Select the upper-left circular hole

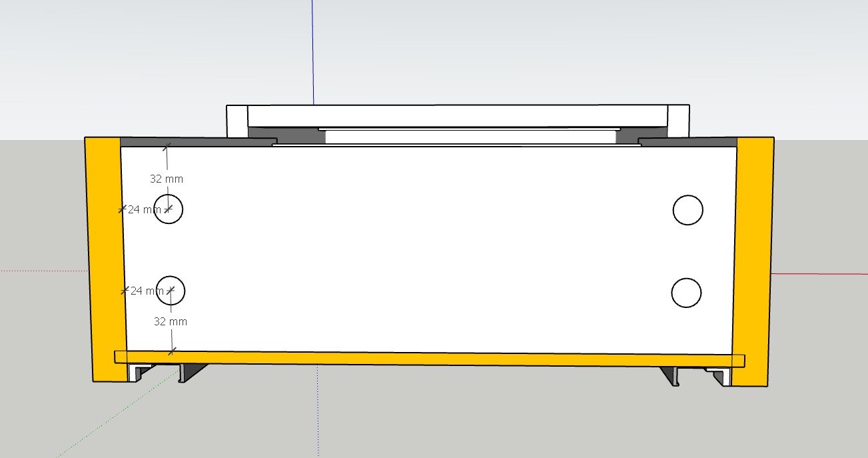[x=169, y=209]
